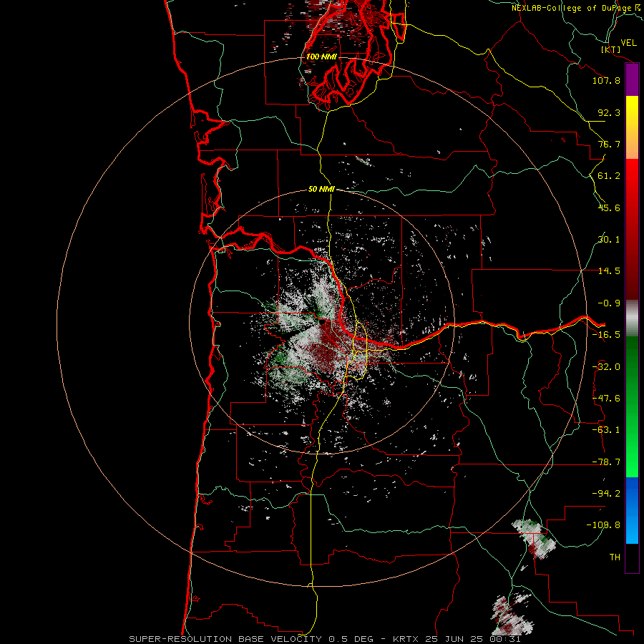Click the SUPER-RESOLUTION word in caption
Viewport: 644px width, 644px height.
tap(180, 639)
